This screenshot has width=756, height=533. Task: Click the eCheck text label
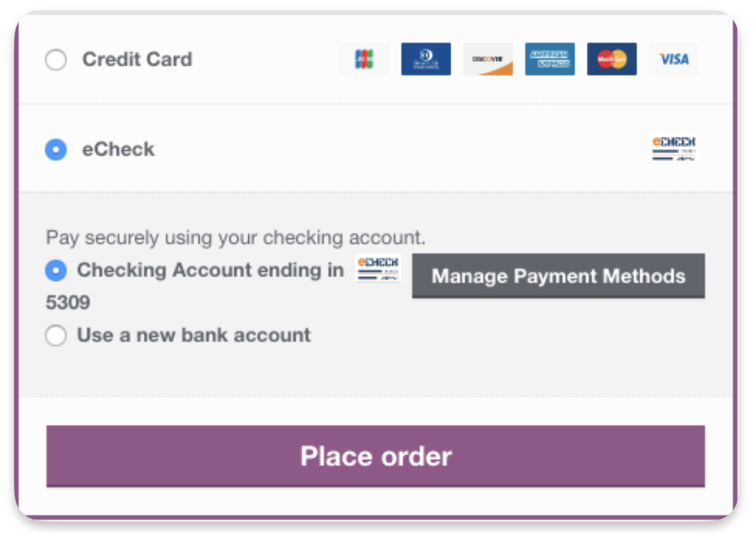coord(118,149)
